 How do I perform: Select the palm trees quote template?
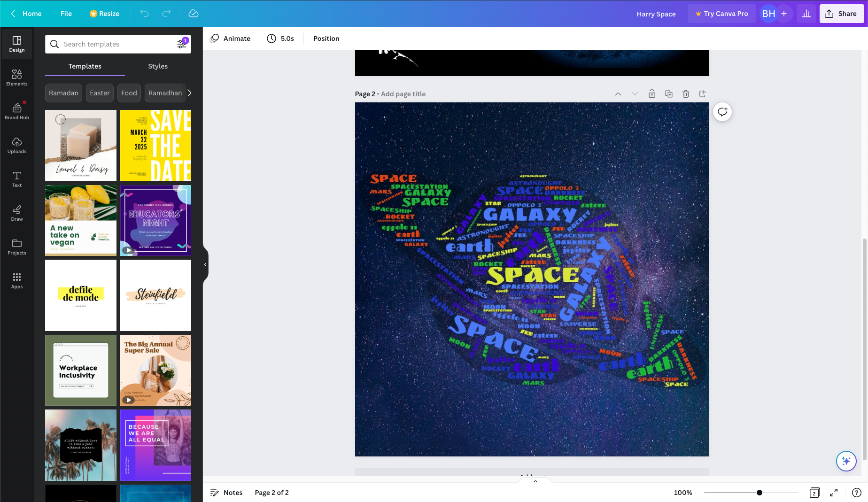click(x=81, y=445)
